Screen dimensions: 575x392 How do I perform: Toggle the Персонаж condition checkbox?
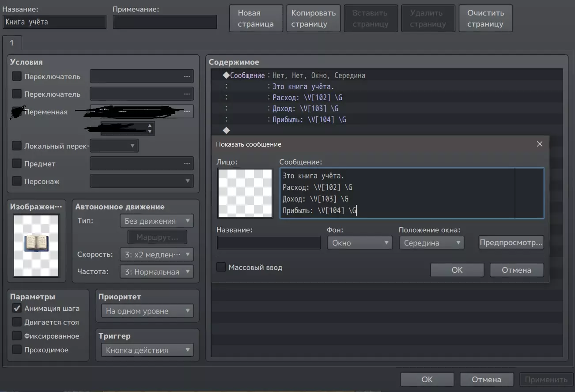point(17,181)
